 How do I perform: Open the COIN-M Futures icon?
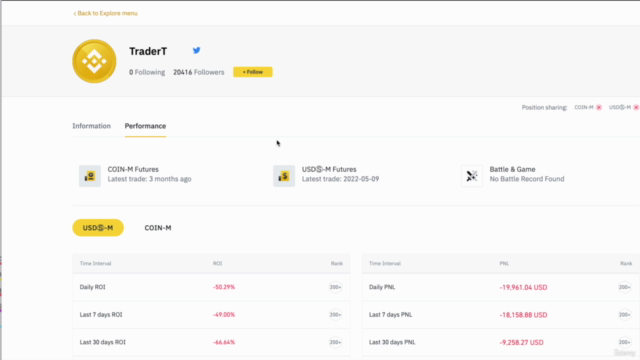[90, 176]
